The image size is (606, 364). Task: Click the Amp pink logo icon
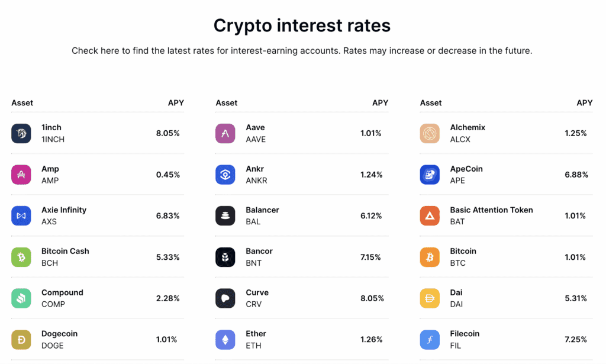point(21,175)
